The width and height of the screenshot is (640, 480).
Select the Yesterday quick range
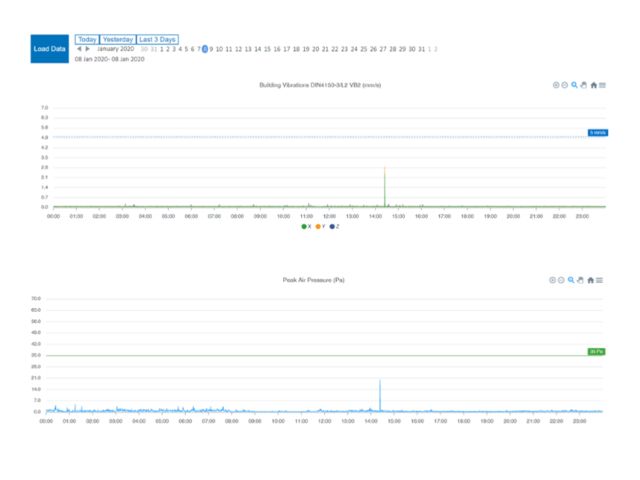[x=117, y=39]
